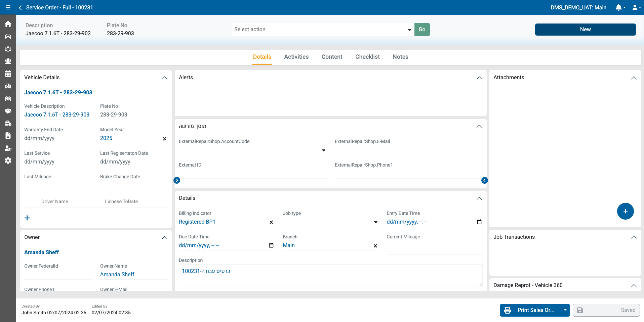Collapse Damage Reprot - Vehicle 360 panel
The width and height of the screenshot is (644, 322).
(634, 286)
